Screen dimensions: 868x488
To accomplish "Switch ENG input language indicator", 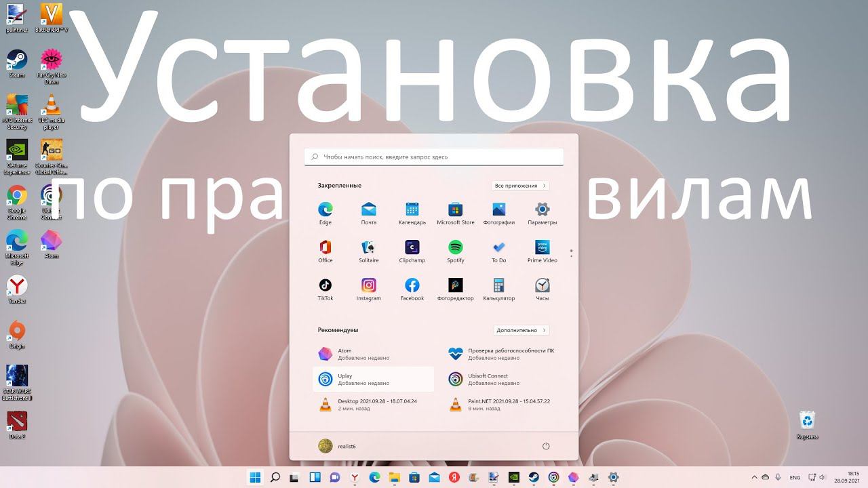I will [795, 477].
